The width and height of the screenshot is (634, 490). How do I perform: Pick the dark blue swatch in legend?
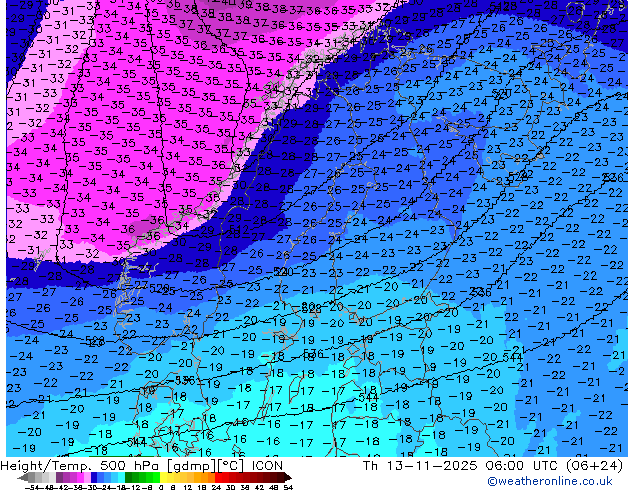tap(94, 477)
